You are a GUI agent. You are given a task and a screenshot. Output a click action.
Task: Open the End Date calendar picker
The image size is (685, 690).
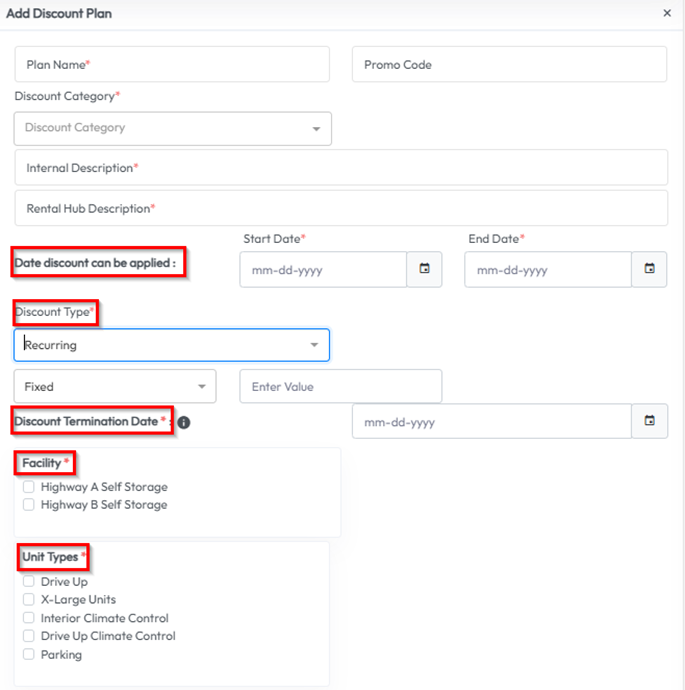pos(649,269)
